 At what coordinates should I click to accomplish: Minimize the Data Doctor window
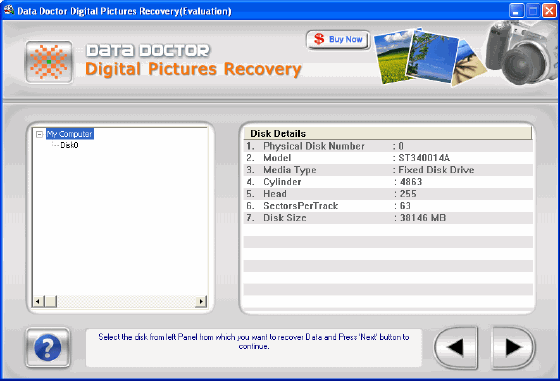pos(516,11)
